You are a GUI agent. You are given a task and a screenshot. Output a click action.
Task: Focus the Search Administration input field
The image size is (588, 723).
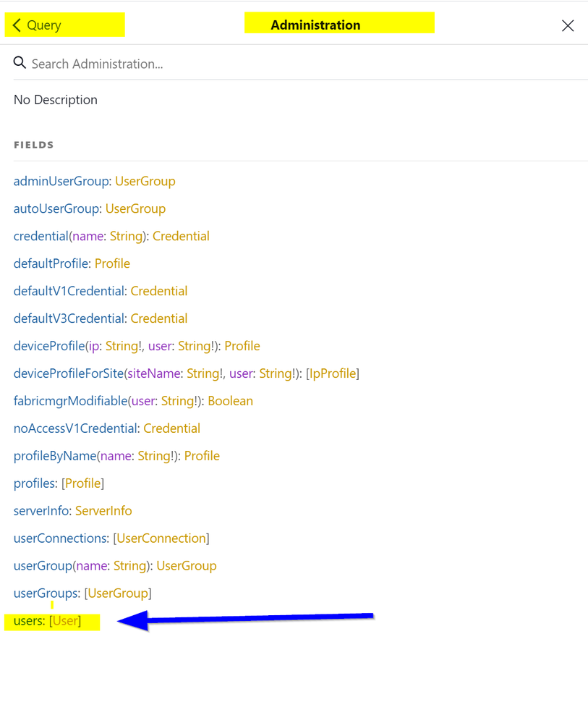[x=289, y=64]
